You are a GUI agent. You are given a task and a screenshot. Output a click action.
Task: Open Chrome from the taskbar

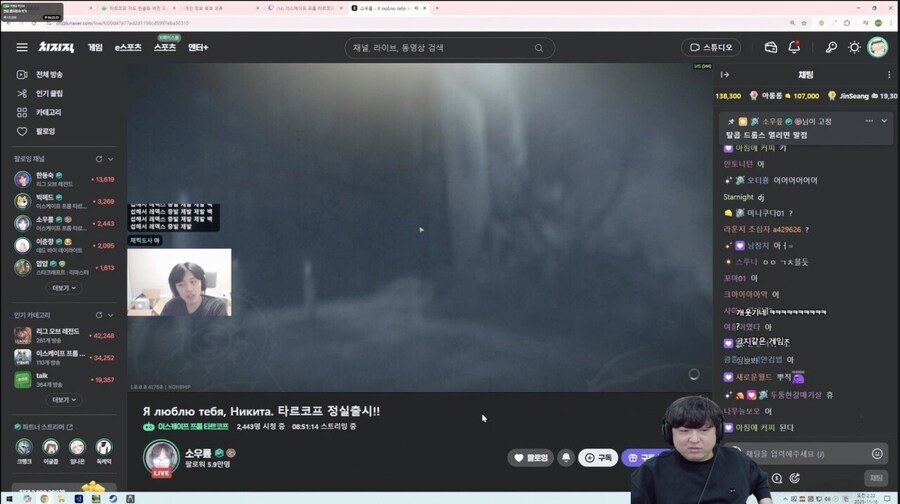[x=44, y=498]
